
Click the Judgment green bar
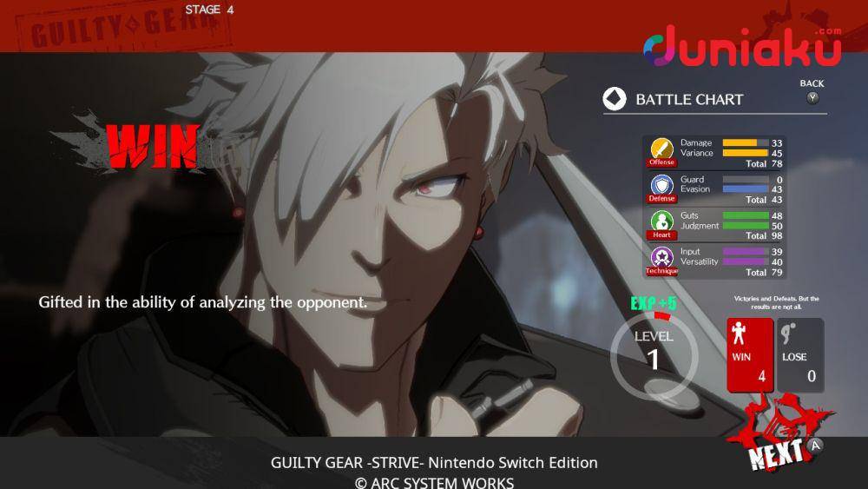pyautogui.click(x=745, y=226)
